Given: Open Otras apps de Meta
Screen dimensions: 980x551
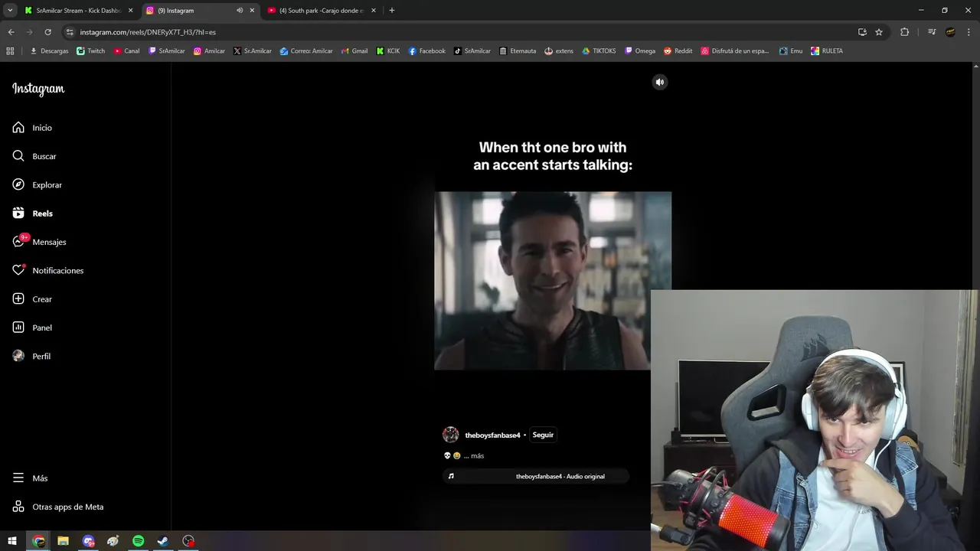Looking at the screenshot, I should tap(67, 507).
